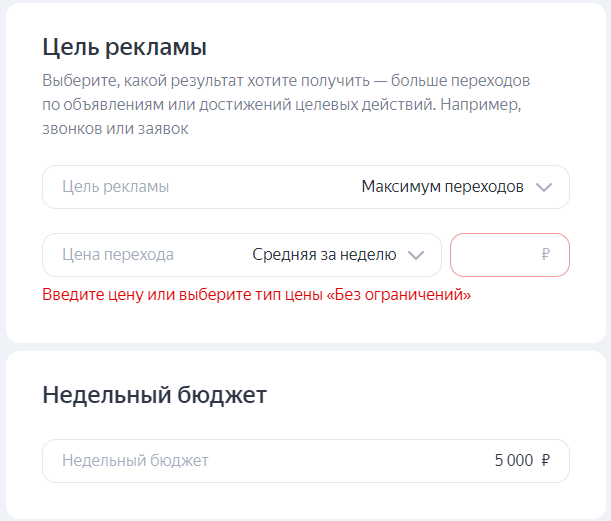Image resolution: width=611 pixels, height=521 pixels.
Task: Click the chevron beside «Средняя за неделю»
Action: [x=416, y=255]
